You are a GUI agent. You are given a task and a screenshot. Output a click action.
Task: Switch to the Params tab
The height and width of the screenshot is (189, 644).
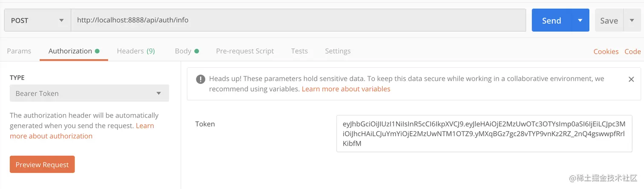(19, 51)
